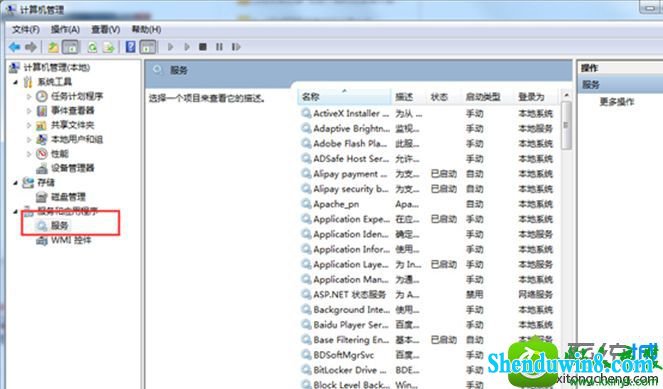Select the Application Layer Gateway row

pyautogui.click(x=429, y=264)
